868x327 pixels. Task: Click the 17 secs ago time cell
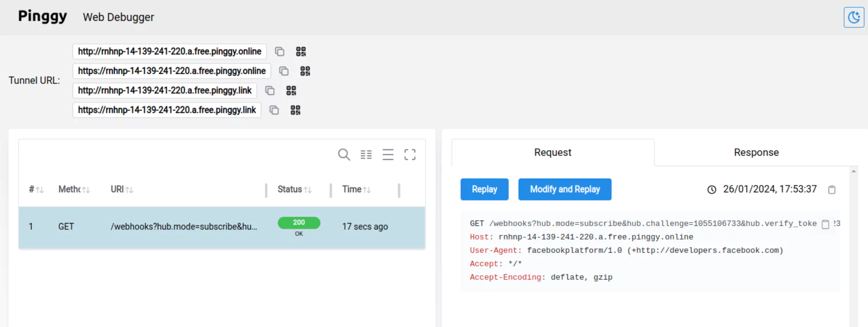point(365,226)
